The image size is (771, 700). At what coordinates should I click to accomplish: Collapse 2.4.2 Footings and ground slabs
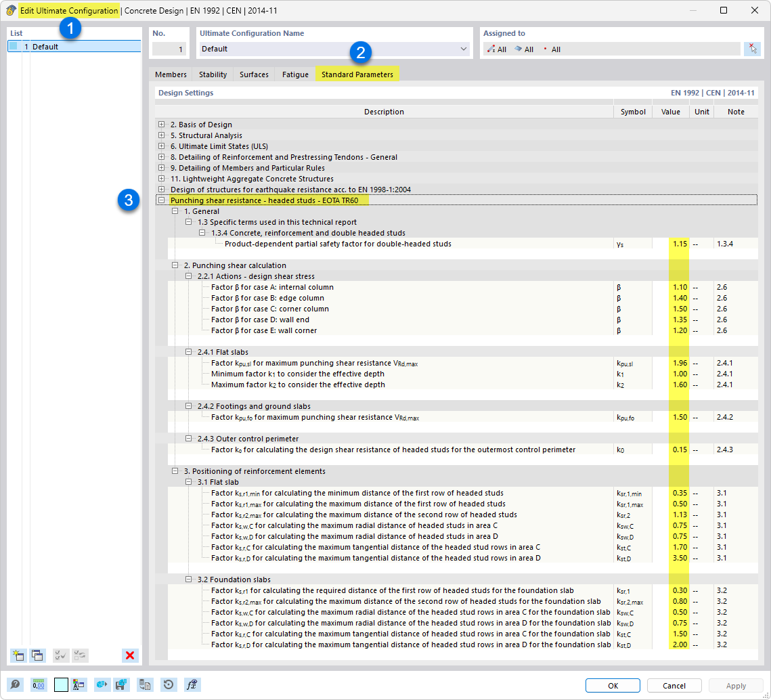[x=188, y=406]
